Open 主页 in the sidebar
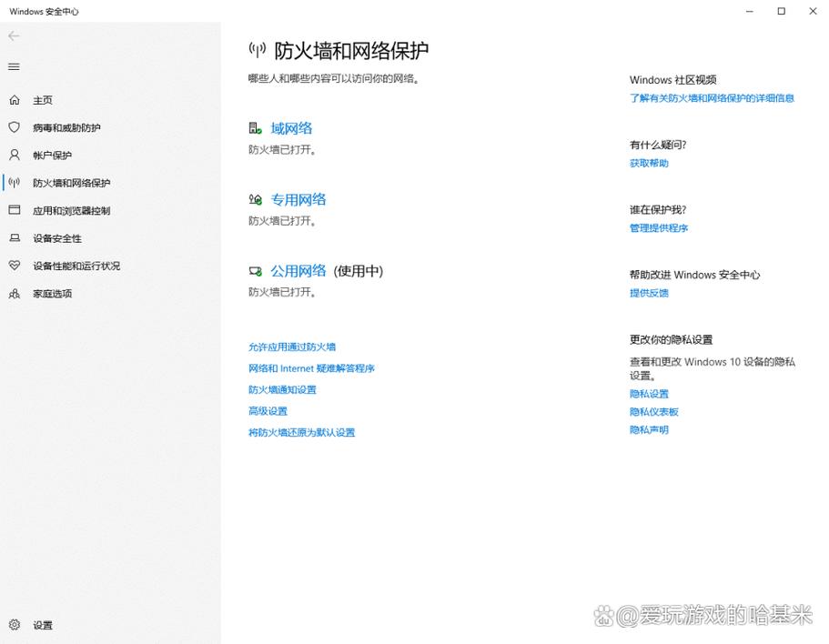 (42, 100)
